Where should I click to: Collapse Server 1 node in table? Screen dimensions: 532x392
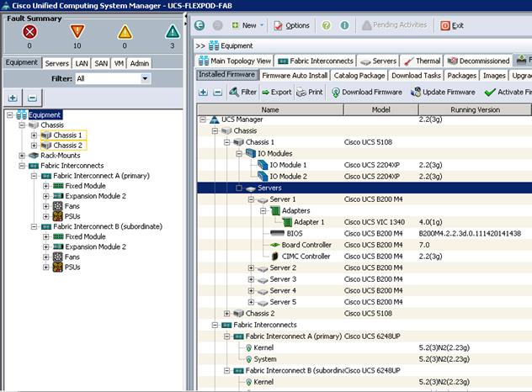coord(251,199)
